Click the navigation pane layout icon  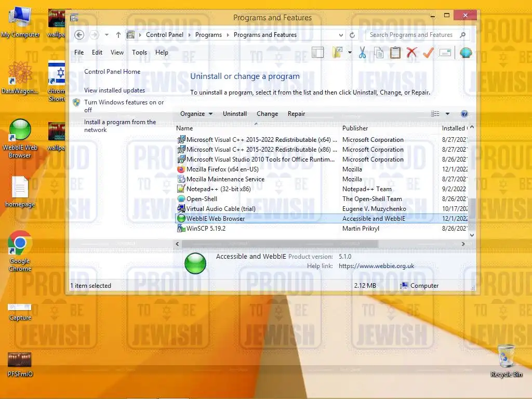(317, 52)
